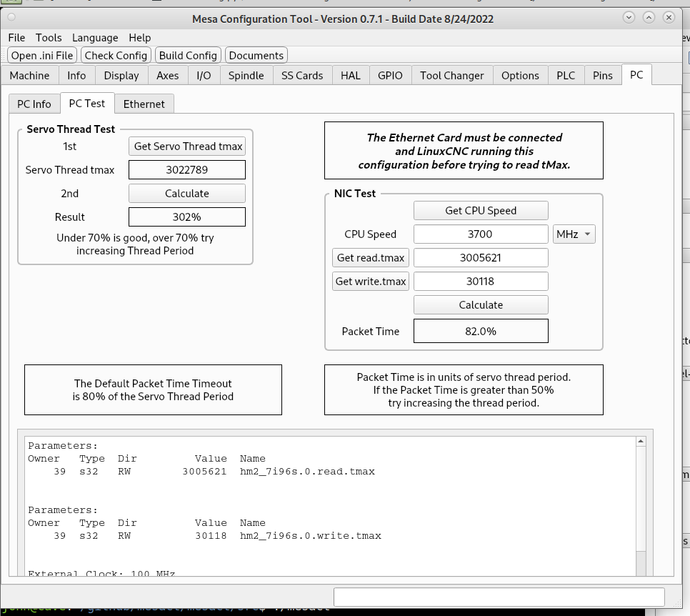Select the Spindle tab
Viewport: 690px width, 616px height.
tap(246, 76)
